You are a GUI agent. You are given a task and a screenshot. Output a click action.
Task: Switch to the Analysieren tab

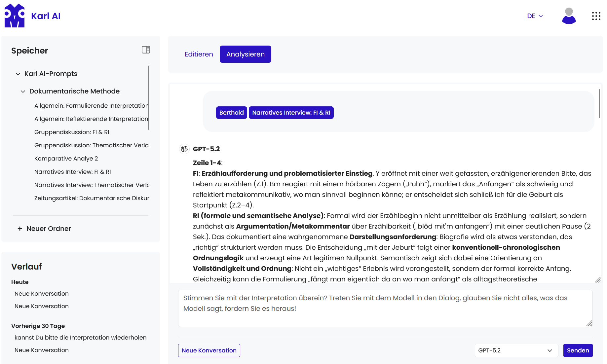pyautogui.click(x=245, y=54)
